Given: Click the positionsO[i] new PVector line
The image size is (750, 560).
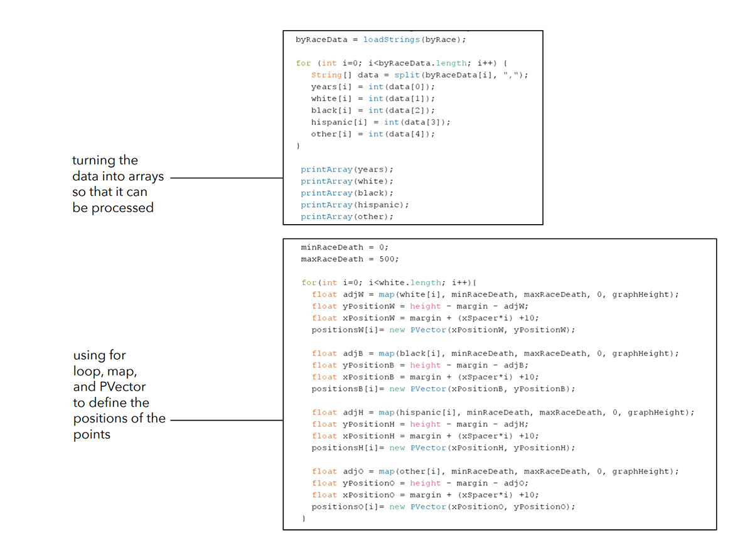Looking at the screenshot, I should point(442,507).
